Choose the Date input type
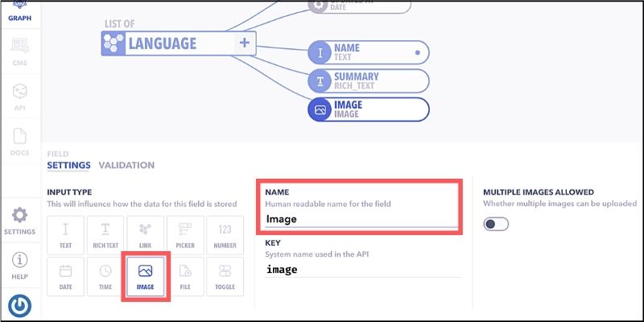Screen dimensions: 644x322 (x=66, y=276)
